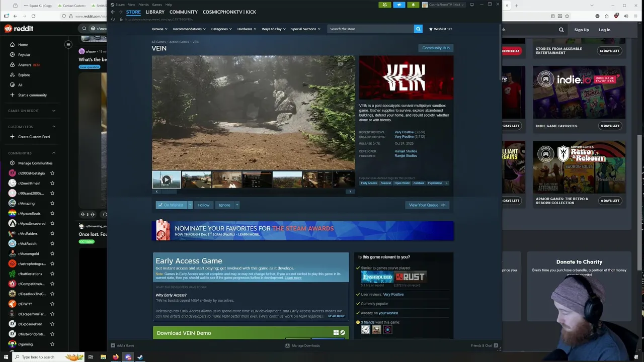The width and height of the screenshot is (644, 362).
Task: Open the Browse dropdown in store nav
Action: tap(159, 29)
